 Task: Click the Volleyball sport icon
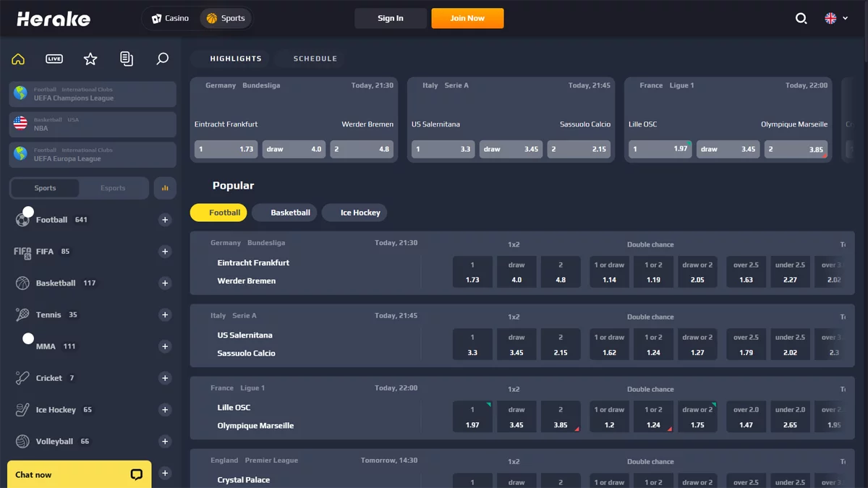(22, 441)
